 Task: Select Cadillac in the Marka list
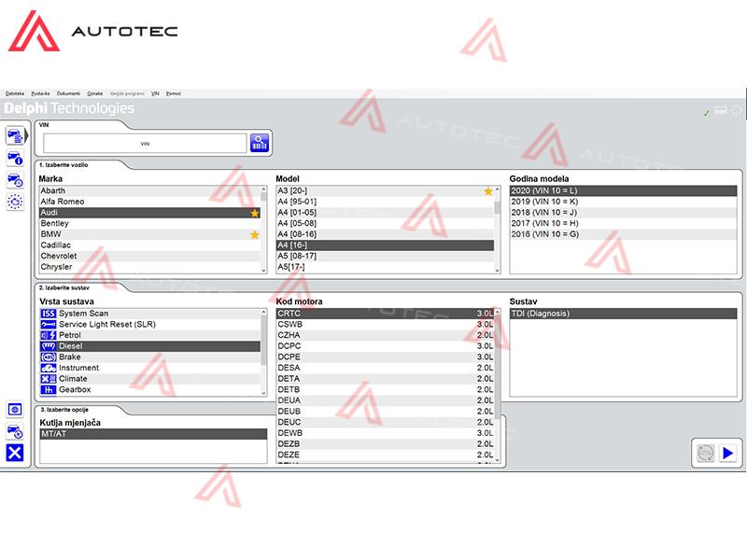tap(149, 245)
